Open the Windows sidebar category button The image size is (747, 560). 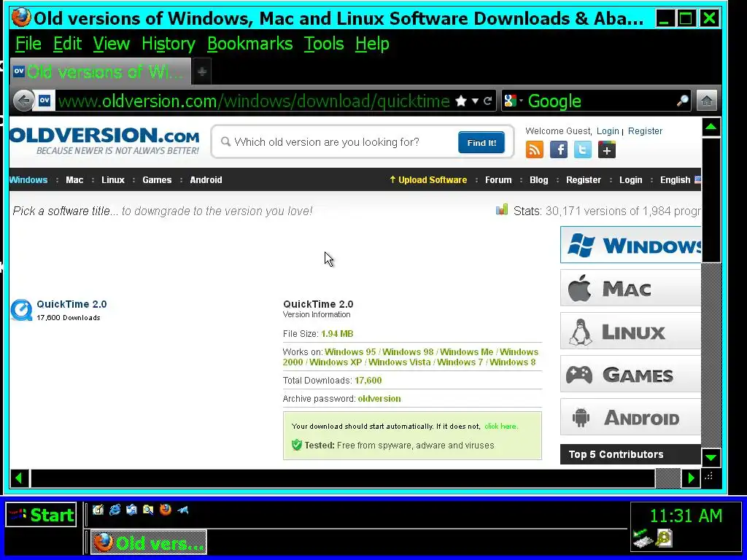631,245
